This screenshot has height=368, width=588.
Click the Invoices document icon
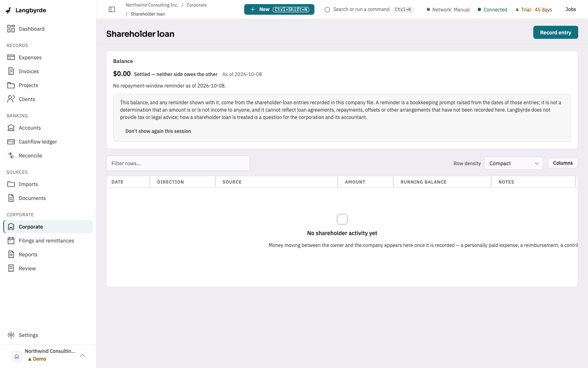pyautogui.click(x=11, y=71)
